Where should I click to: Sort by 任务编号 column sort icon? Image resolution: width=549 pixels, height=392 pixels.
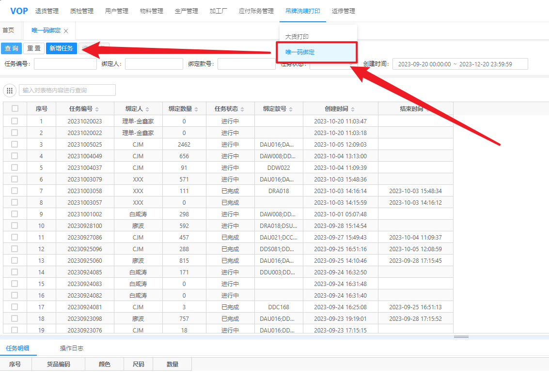tap(97, 109)
